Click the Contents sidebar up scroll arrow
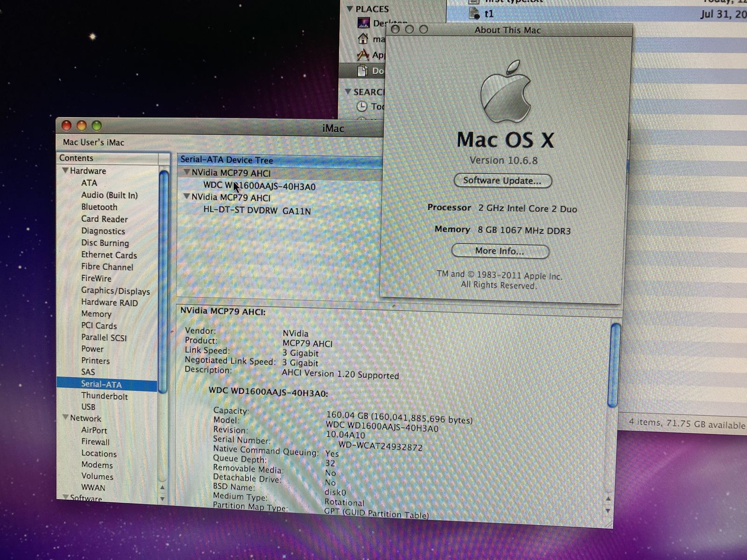 [162, 487]
